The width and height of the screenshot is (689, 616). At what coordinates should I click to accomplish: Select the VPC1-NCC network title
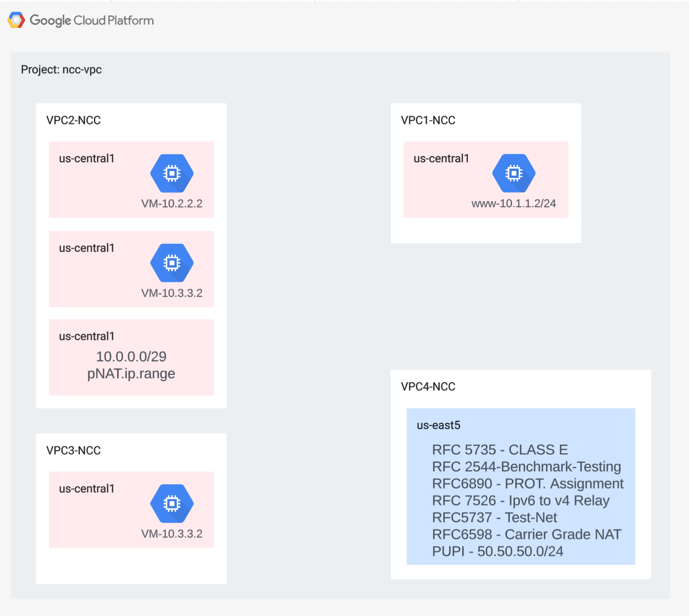click(x=428, y=120)
